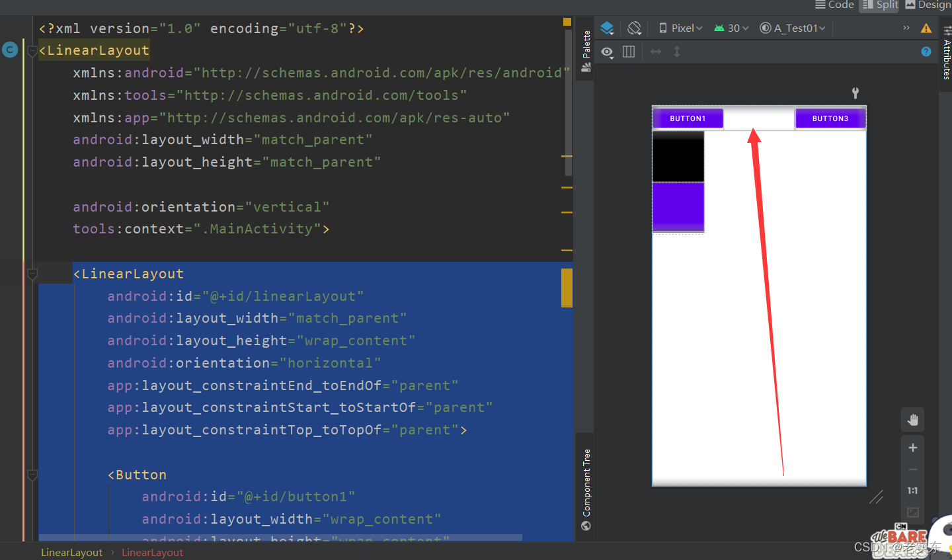The height and width of the screenshot is (560, 952).
Task: Click the Button layout_width="wrap_content" line
Action: [x=291, y=519]
